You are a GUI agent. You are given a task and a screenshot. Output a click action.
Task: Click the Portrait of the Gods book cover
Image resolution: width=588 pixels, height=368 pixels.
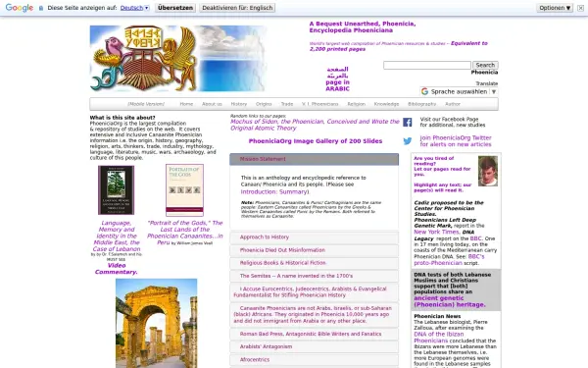(185, 190)
